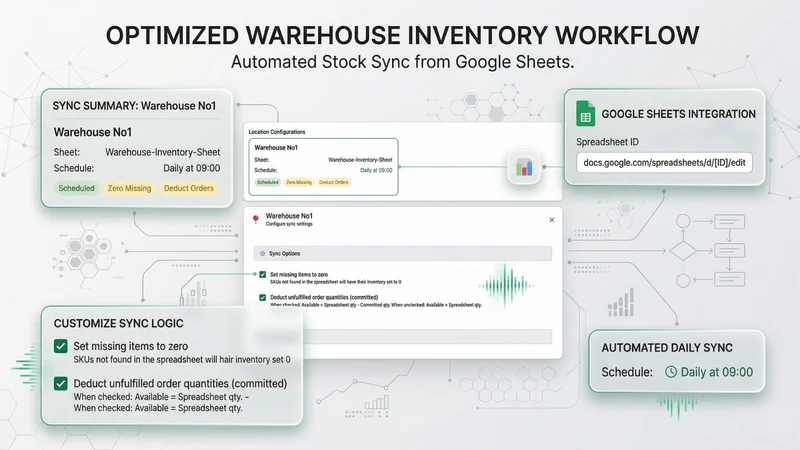Click the green 'Daily at 09:00' in location card
Image resolution: width=800 pixels, height=450 pixels.
[376, 170]
